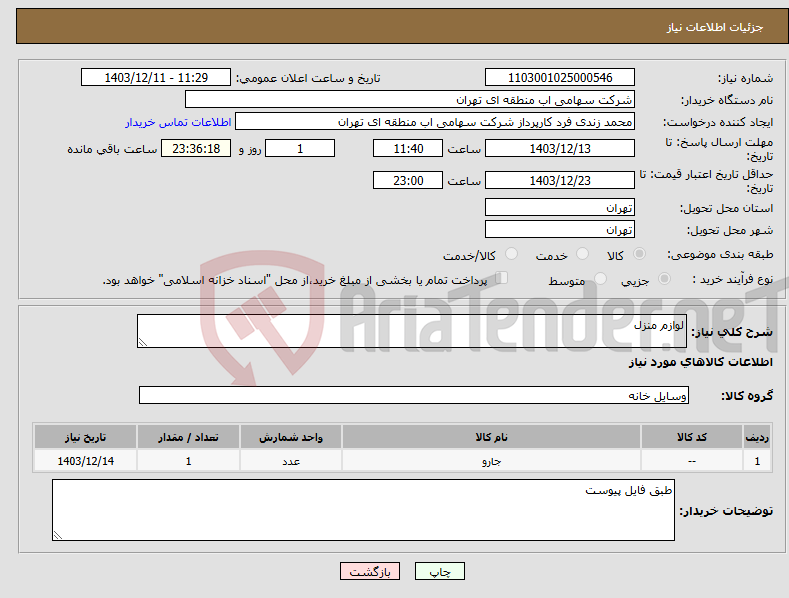The image size is (789, 598).
Task: Click the request creator field محمد زندی فرد
Action: [x=435, y=121]
